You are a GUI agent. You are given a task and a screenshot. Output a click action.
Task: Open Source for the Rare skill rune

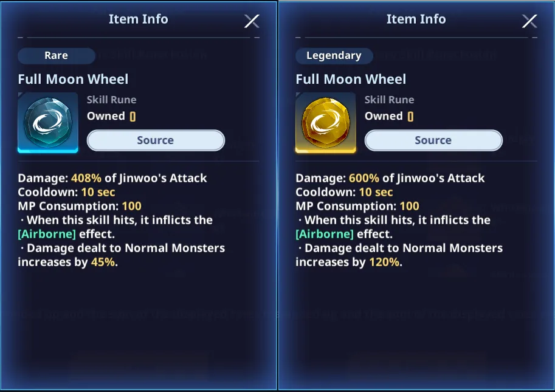pyautogui.click(x=156, y=140)
